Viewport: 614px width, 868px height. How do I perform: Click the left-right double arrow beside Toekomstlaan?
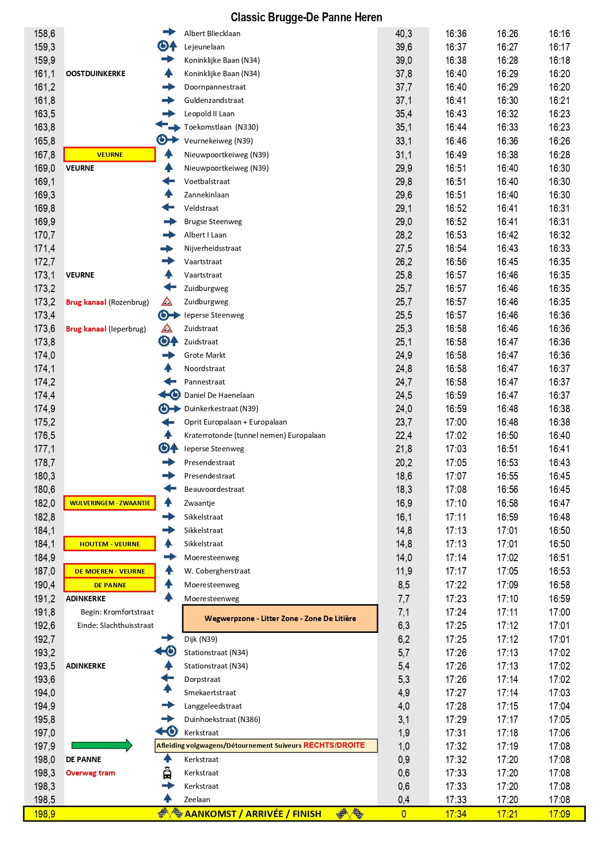(168, 126)
